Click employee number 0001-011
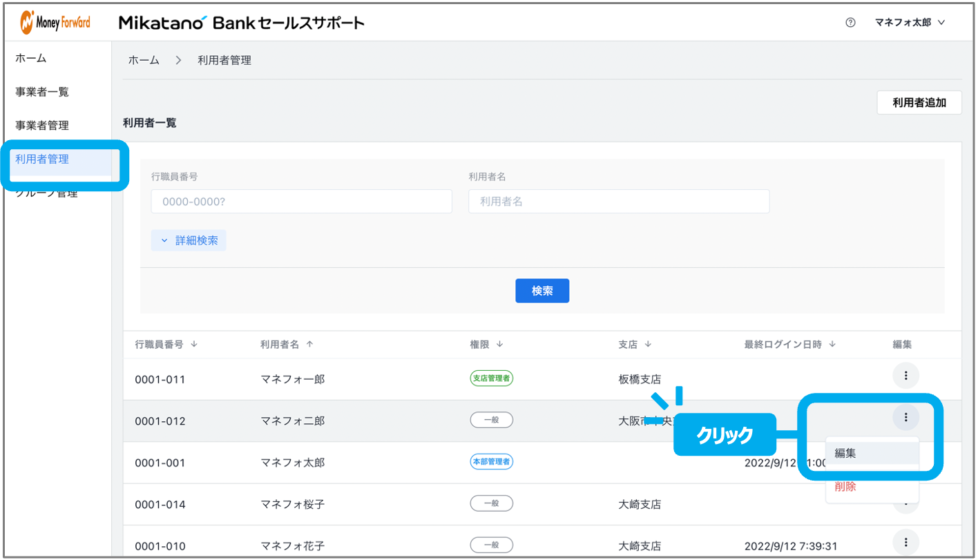The image size is (978, 560). (160, 379)
